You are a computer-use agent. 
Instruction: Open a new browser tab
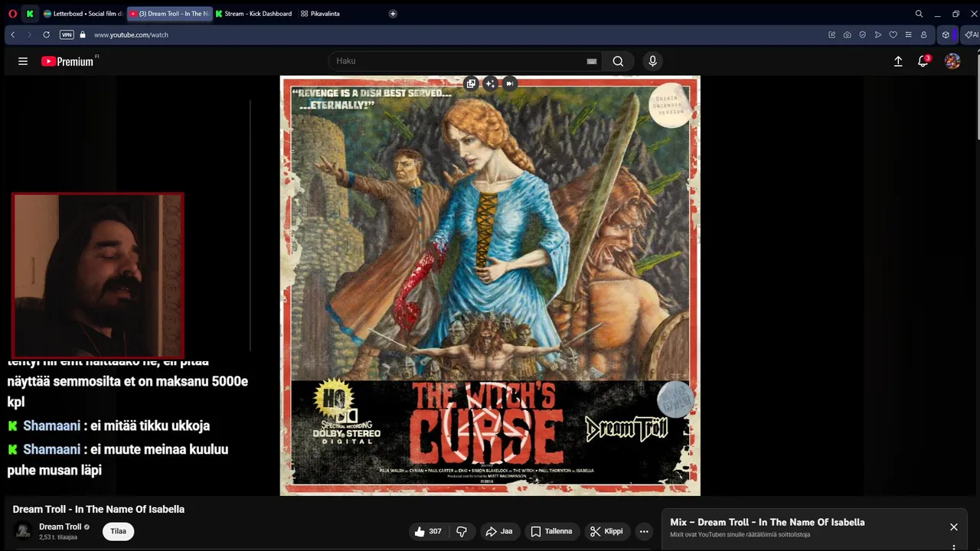pos(393,14)
